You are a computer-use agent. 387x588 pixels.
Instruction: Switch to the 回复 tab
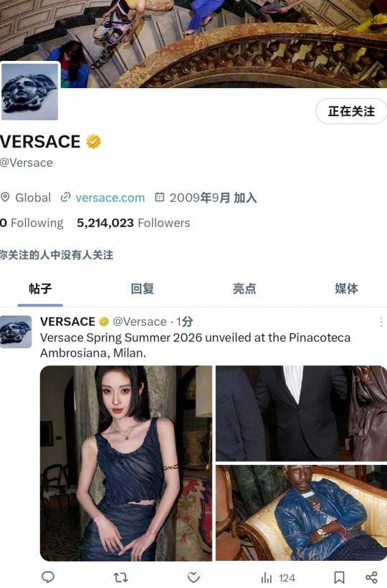(143, 289)
